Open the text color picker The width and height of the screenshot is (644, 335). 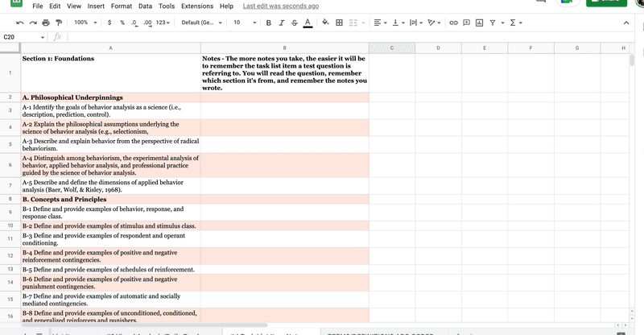[308, 23]
